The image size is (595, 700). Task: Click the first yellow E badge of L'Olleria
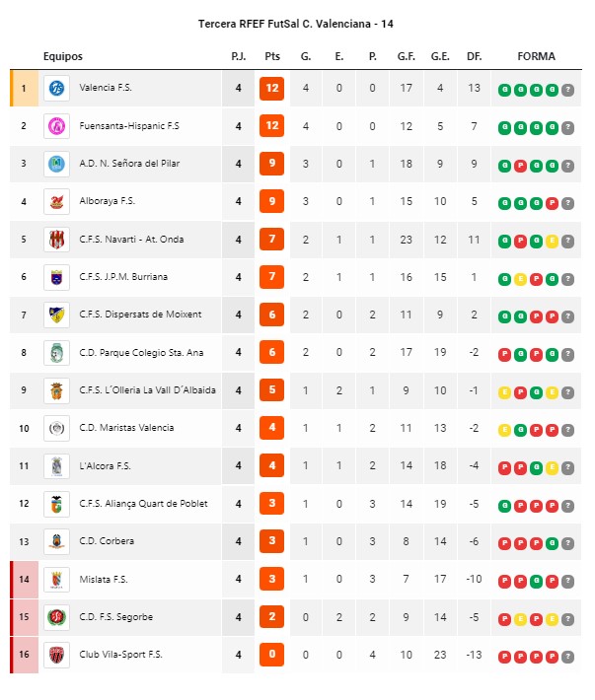point(504,392)
